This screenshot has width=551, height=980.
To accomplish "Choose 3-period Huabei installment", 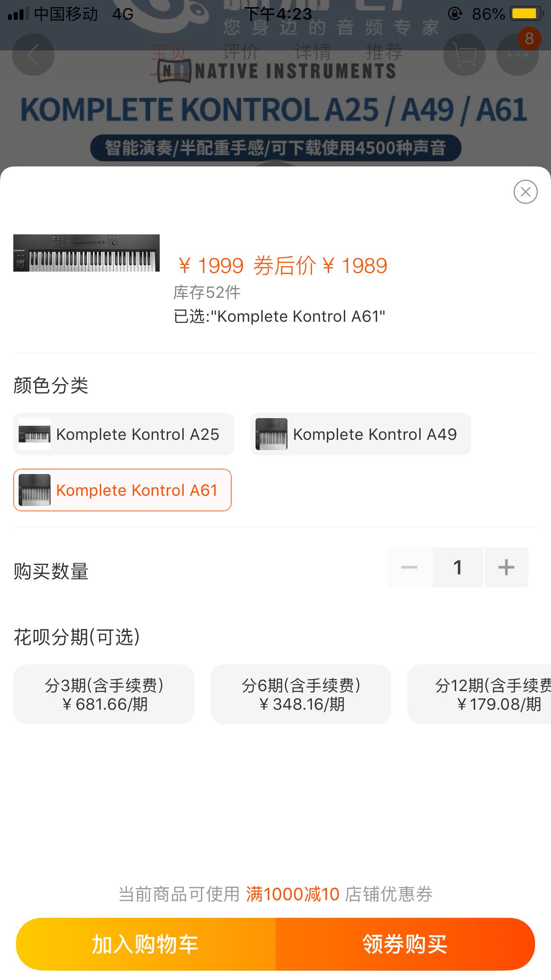I will point(104,694).
